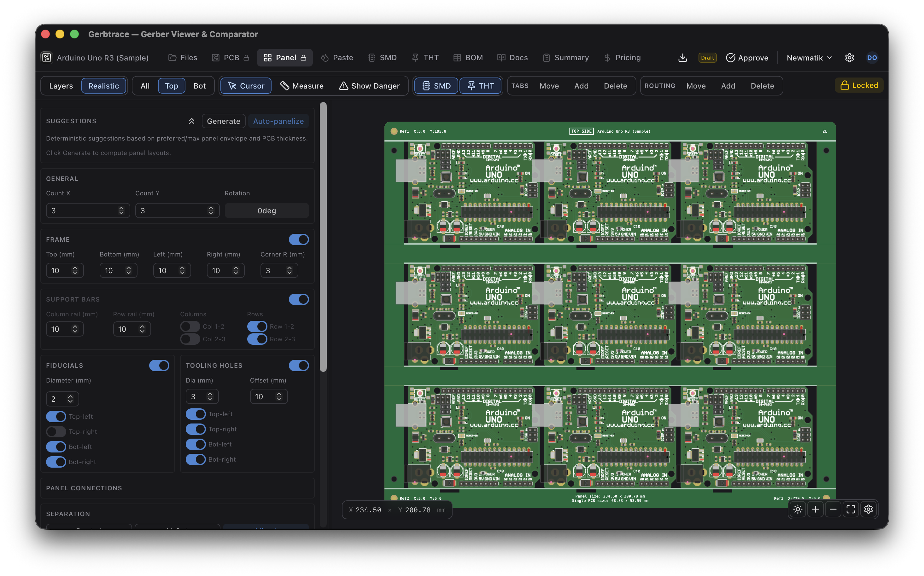
Task: Open the Newmatik manufacturer dropdown
Action: click(809, 58)
